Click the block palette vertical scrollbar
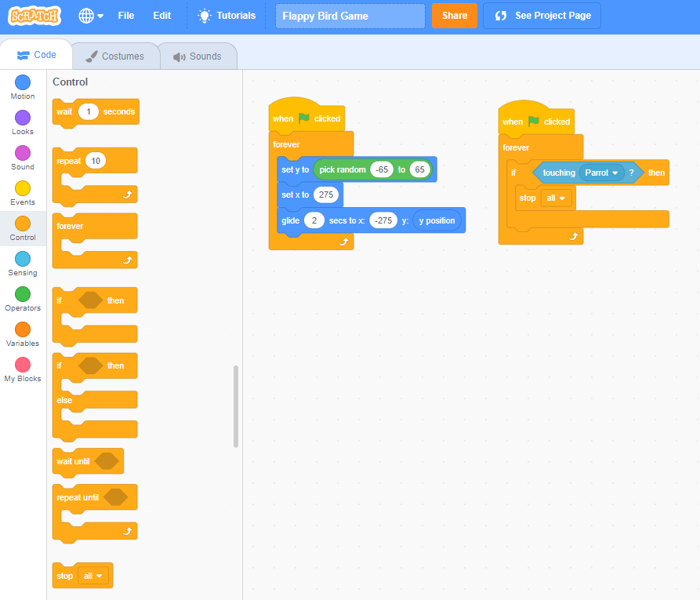This screenshot has height=600, width=700. [236, 406]
